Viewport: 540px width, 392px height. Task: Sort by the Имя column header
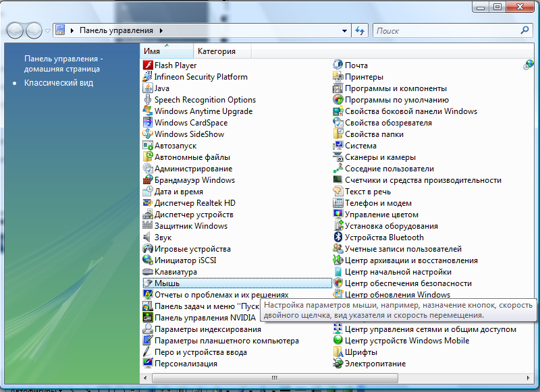167,51
